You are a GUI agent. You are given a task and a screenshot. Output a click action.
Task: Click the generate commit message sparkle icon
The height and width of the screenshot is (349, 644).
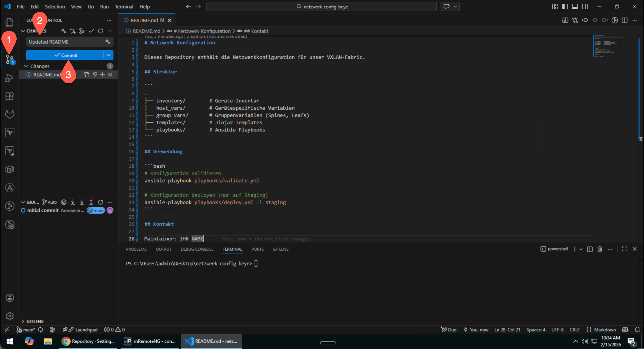pyautogui.click(x=108, y=42)
